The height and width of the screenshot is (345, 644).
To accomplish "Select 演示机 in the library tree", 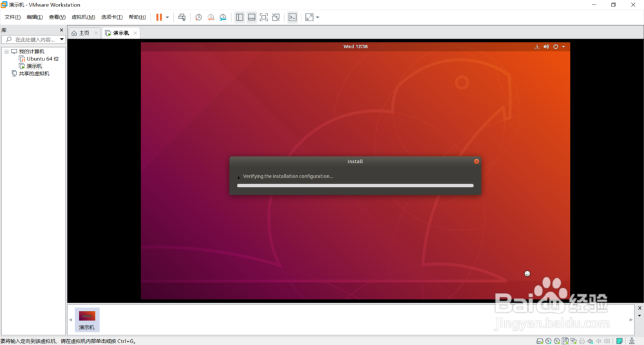I will click(x=35, y=66).
